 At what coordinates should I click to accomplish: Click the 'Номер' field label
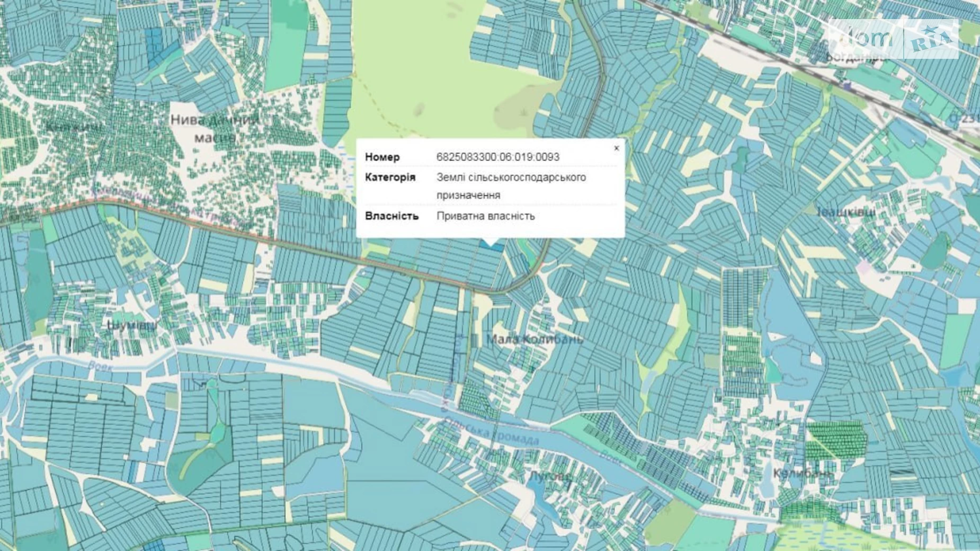pyautogui.click(x=382, y=157)
